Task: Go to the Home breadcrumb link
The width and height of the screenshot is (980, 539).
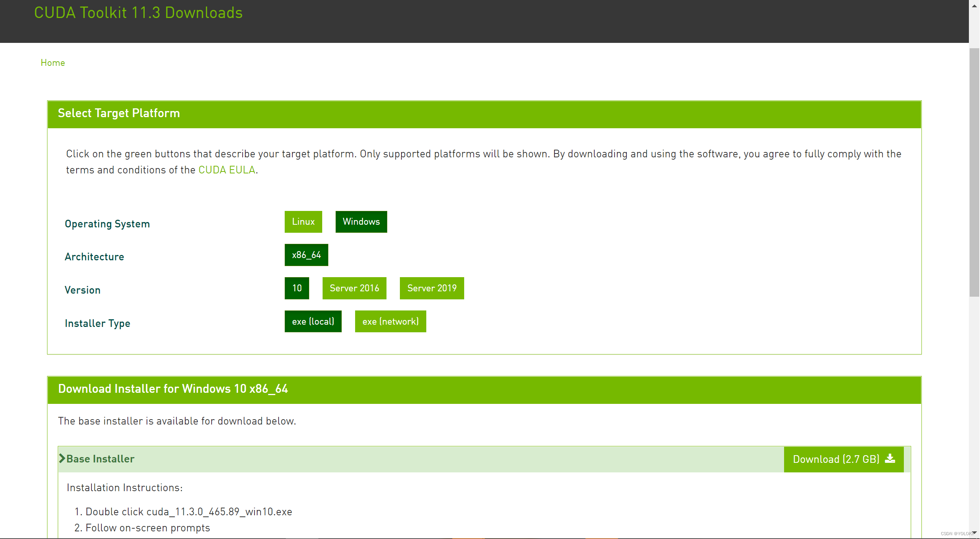Action: point(53,63)
